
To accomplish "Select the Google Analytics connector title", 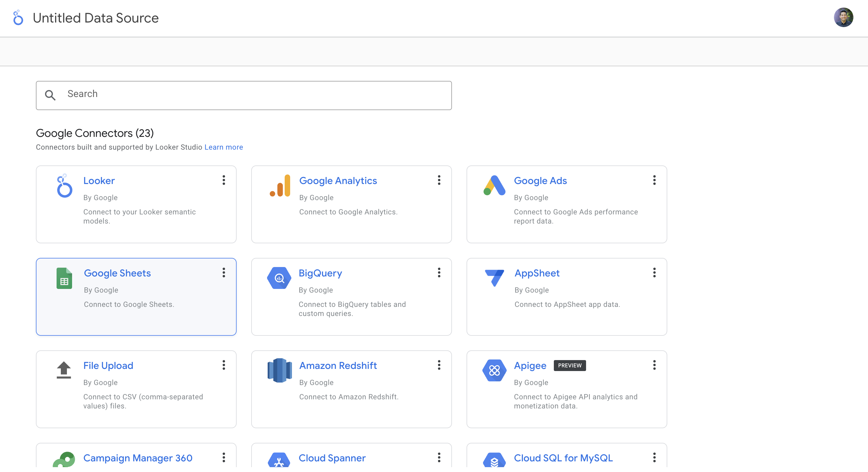I will click(x=338, y=181).
